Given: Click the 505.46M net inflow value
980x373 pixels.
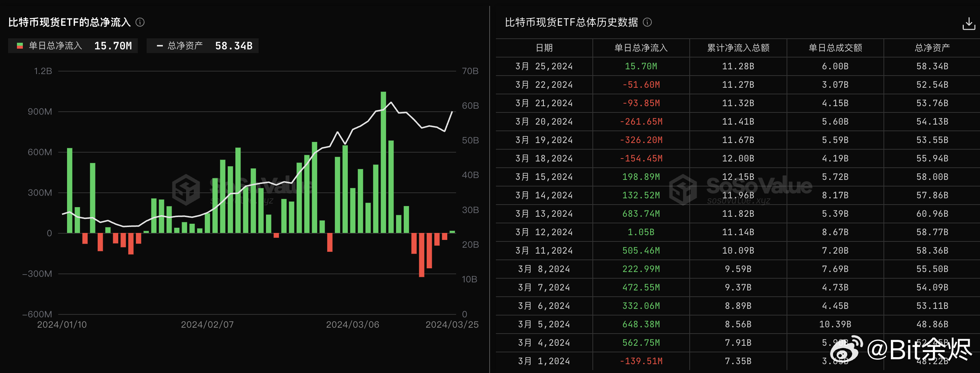Looking at the screenshot, I should (641, 251).
